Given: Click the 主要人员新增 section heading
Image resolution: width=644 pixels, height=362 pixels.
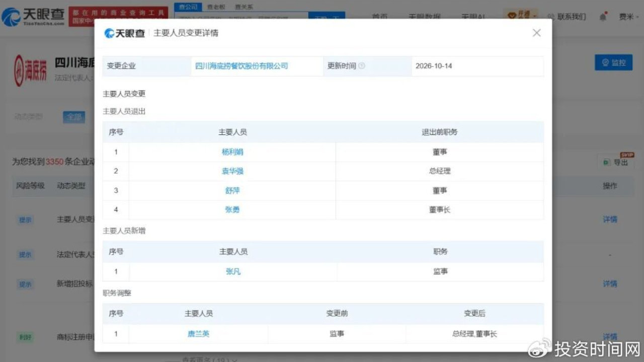Looking at the screenshot, I should pyautogui.click(x=124, y=231).
